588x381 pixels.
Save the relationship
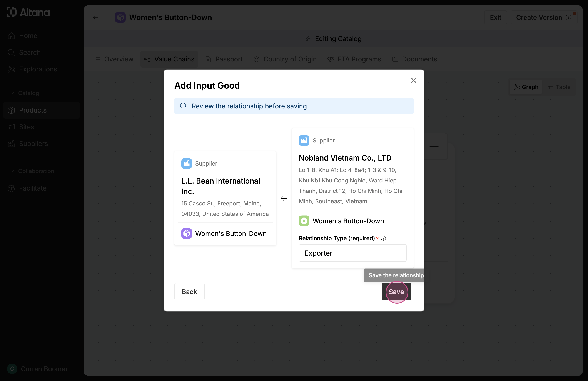[396, 292]
